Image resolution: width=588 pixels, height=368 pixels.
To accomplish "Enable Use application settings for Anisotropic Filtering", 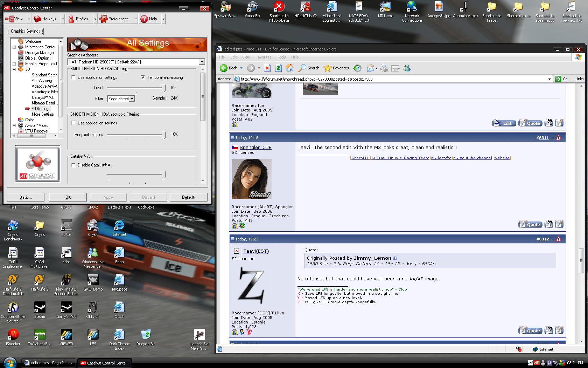I will pos(73,123).
